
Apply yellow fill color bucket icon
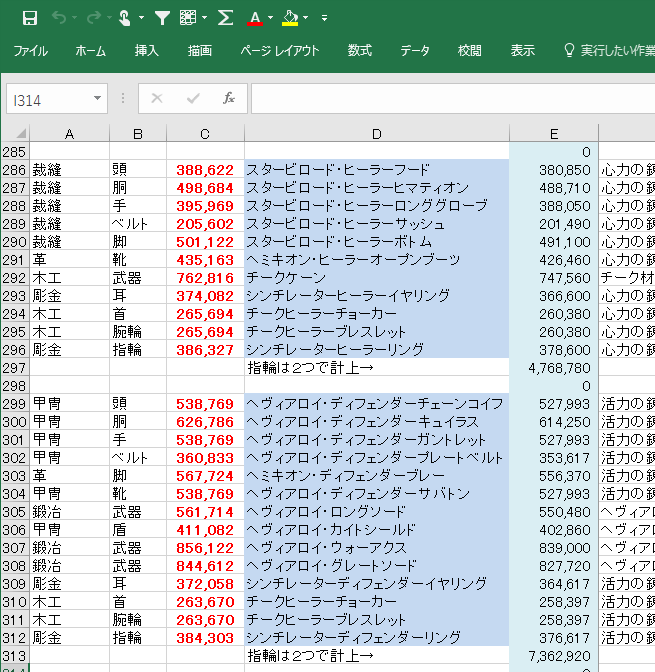click(x=290, y=18)
